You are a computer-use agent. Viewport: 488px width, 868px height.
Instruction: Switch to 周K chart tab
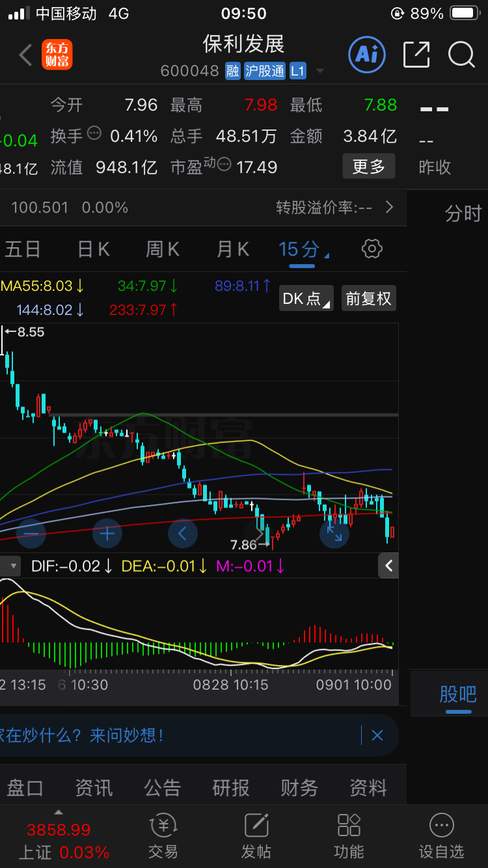tap(163, 249)
